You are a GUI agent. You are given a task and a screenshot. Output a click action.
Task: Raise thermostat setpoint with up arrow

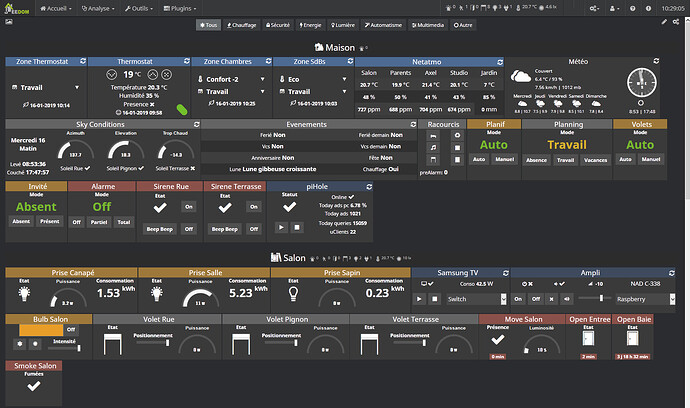pyautogui.click(x=152, y=74)
